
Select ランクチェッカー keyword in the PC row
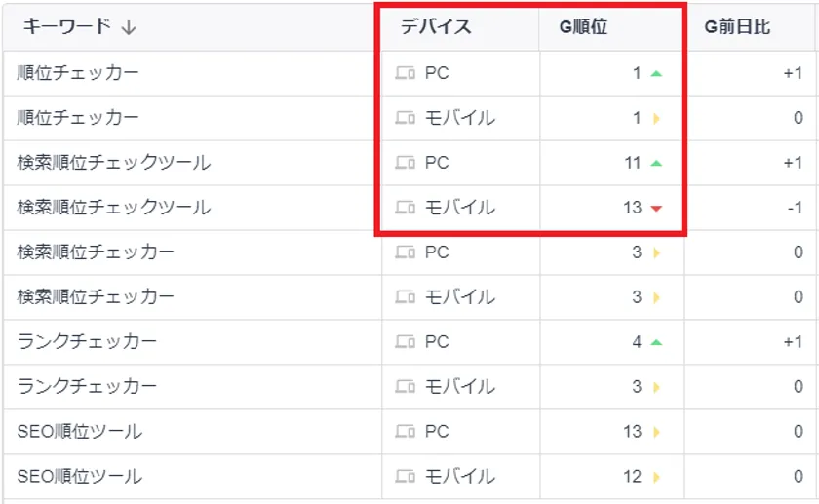click(87, 342)
